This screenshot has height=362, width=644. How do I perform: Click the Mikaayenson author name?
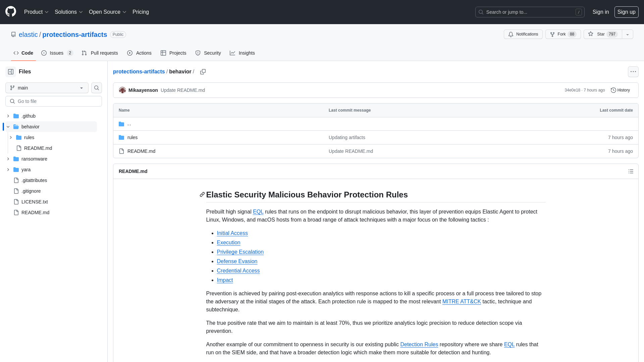143,90
